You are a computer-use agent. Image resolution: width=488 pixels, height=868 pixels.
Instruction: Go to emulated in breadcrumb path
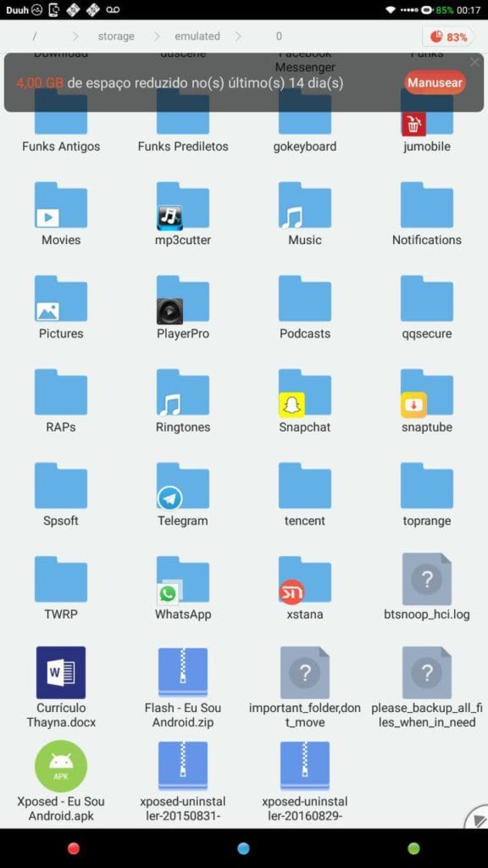pos(197,36)
